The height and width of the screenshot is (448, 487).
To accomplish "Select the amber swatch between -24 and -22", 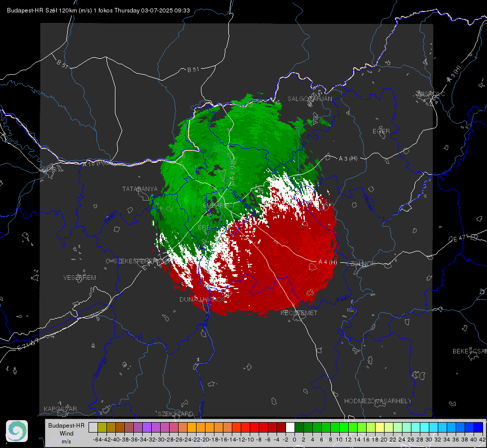I will point(192,427).
